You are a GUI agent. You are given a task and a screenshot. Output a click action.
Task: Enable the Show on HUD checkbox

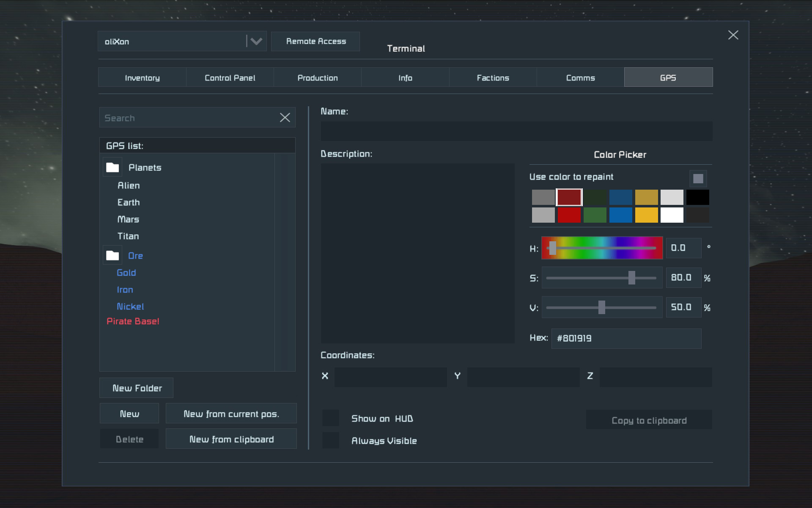pos(331,418)
